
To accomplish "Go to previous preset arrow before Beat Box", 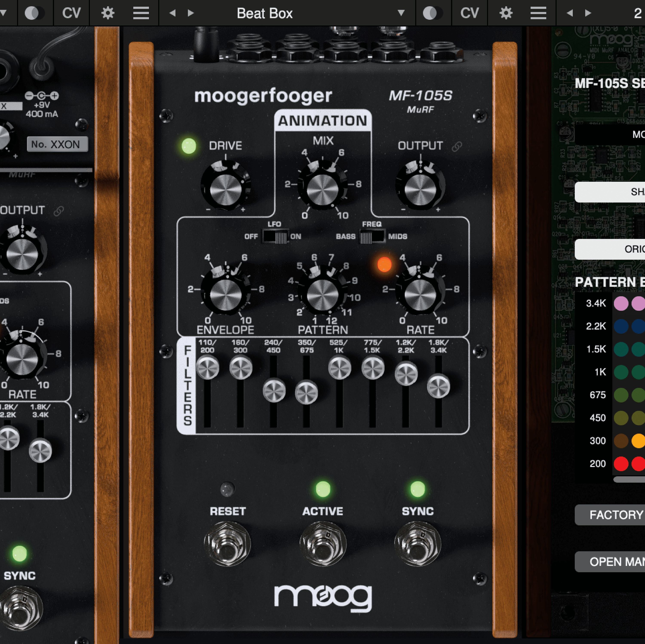I will [x=172, y=13].
